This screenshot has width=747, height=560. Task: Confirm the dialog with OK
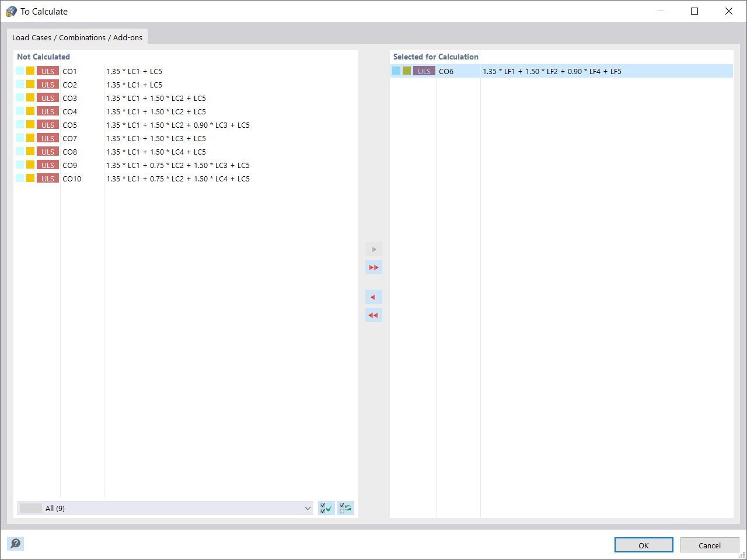tap(644, 545)
